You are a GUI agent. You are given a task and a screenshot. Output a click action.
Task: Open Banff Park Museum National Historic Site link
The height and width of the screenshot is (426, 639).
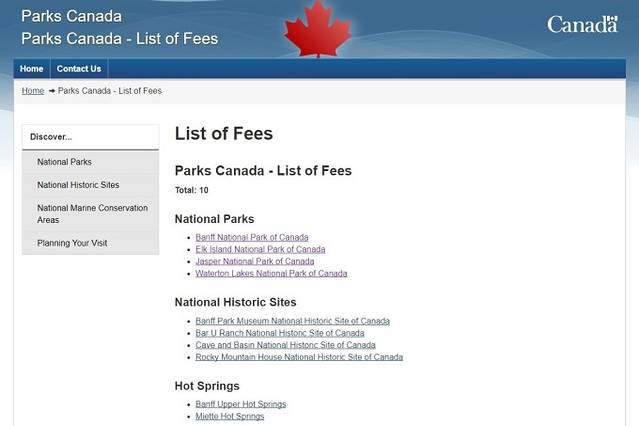tap(292, 322)
